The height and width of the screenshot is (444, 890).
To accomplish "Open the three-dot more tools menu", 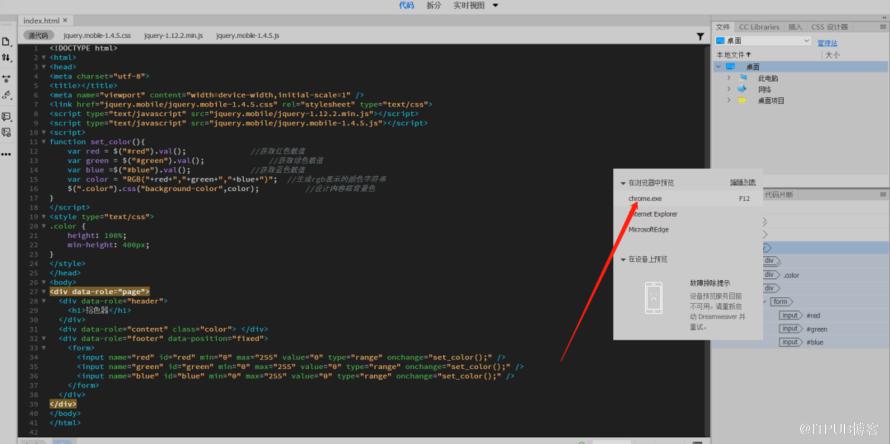I will pos(7,154).
